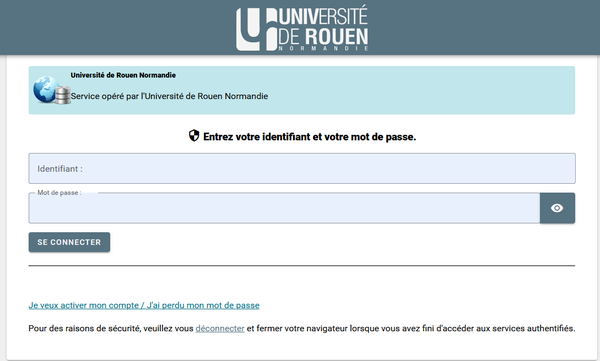Click the bold 'Université de Rouen Normandie' title
600x361 pixels.
[123, 75]
